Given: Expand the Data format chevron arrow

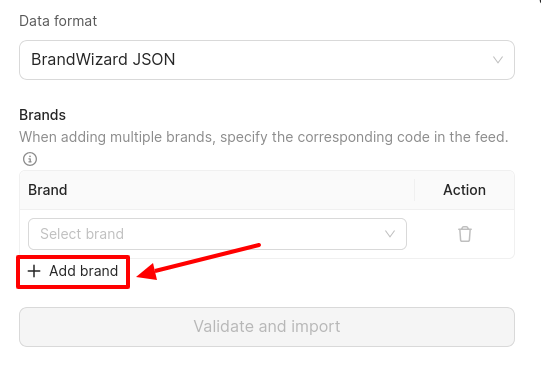Looking at the screenshot, I should point(498,60).
